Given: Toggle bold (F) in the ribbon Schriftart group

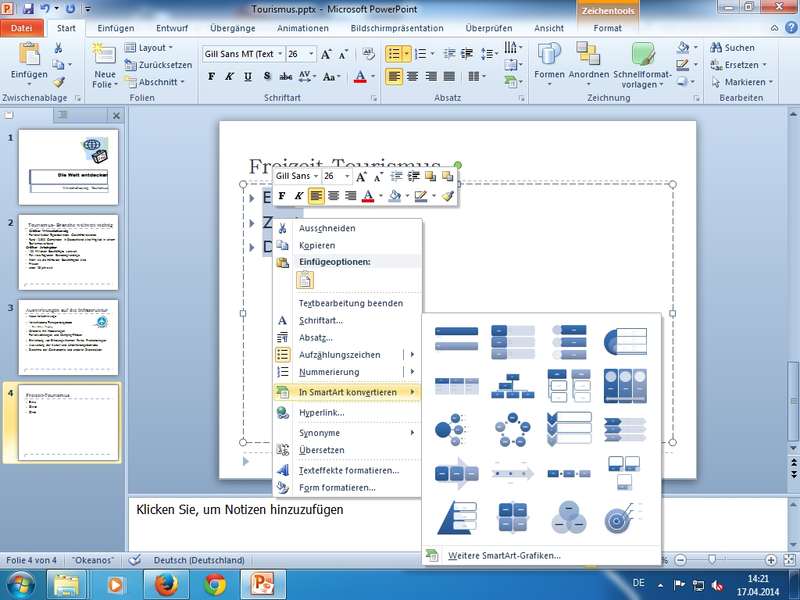Looking at the screenshot, I should pyautogui.click(x=212, y=76).
